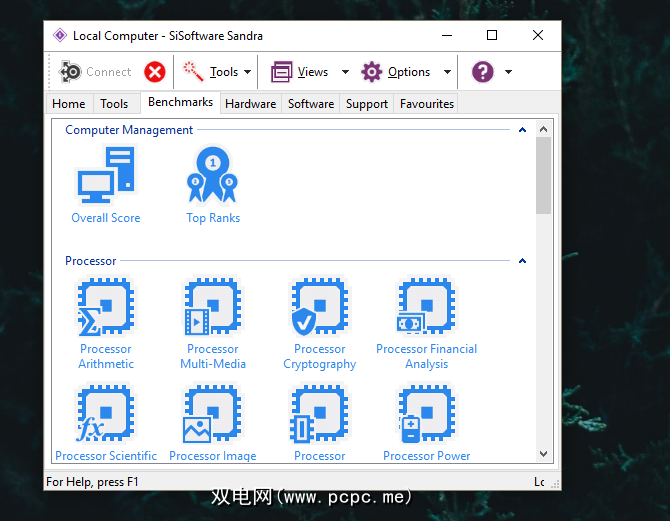The width and height of the screenshot is (670, 521).
Task: Launch Processor Image benchmark
Action: 213,423
